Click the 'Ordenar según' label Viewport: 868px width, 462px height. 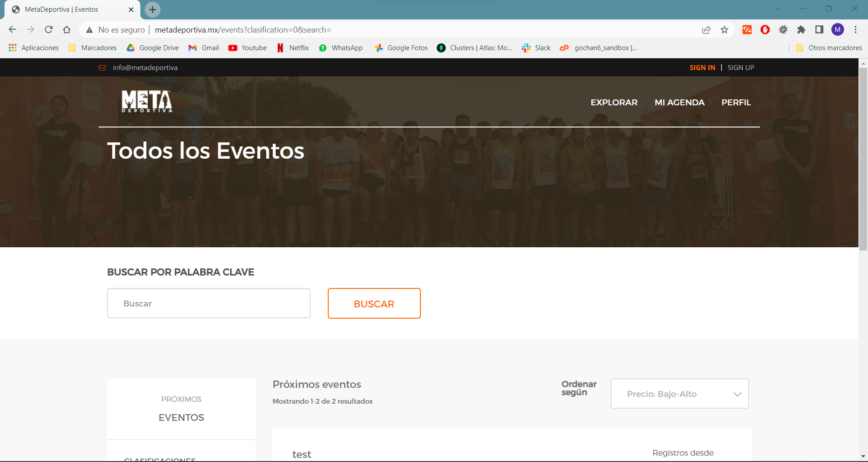click(x=579, y=388)
